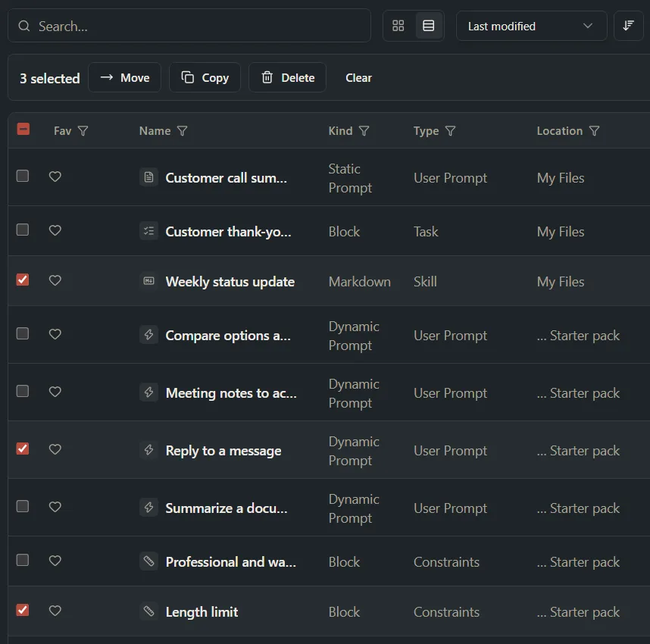The height and width of the screenshot is (644, 650).
Task: Toggle sort direction icon
Action: pyautogui.click(x=628, y=26)
